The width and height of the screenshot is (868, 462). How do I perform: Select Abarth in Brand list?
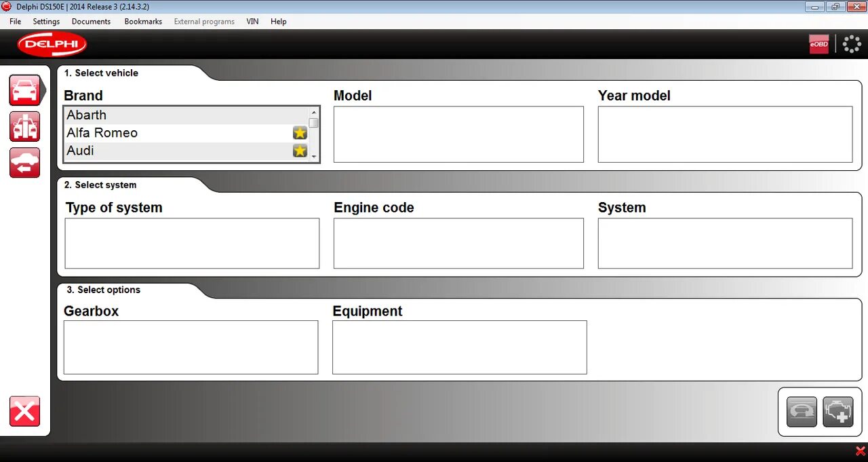click(x=186, y=115)
